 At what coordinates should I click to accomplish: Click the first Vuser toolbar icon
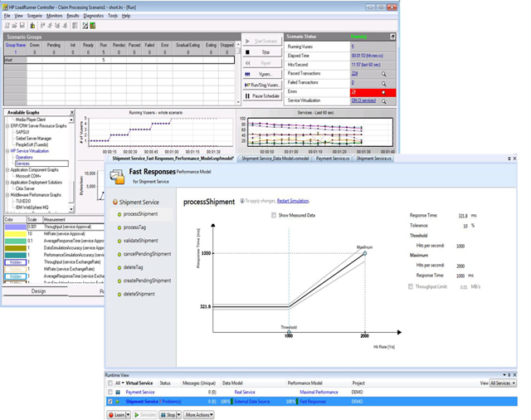tap(42, 26)
